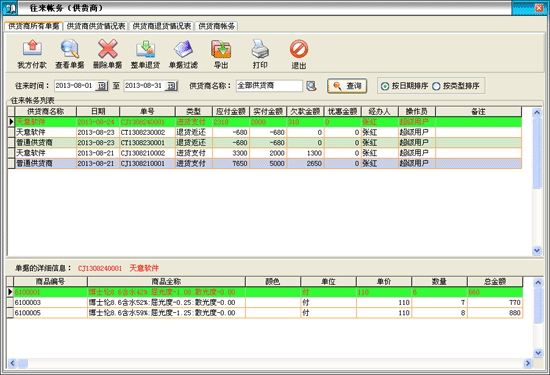This screenshot has height=375, width=550.
Task: Click the application icon in title bar
Action: pos(9,8)
